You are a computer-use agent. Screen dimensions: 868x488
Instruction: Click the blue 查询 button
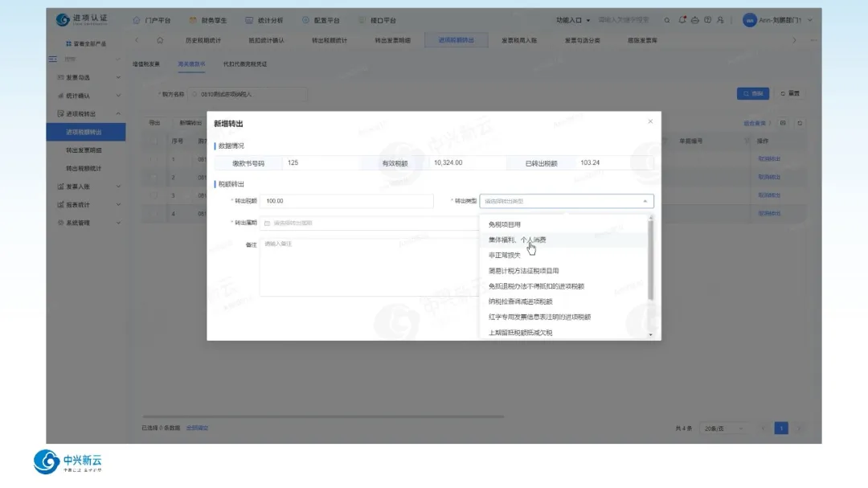(x=753, y=93)
